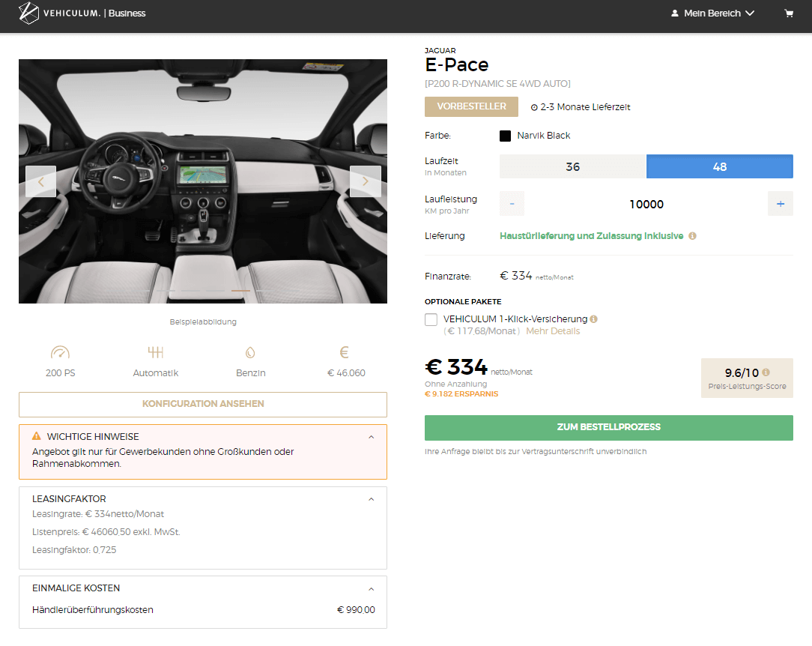Open info icon for 1-Klick-Versicherung
812x646 pixels.
point(593,319)
